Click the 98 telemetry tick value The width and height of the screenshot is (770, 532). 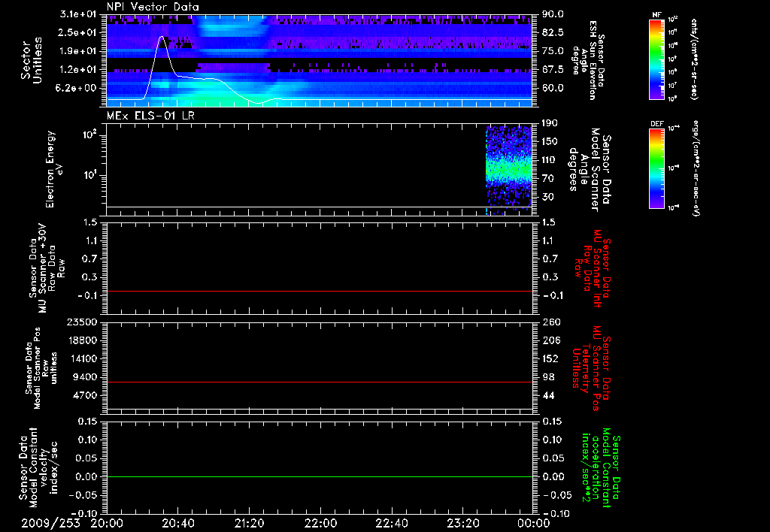pos(548,377)
